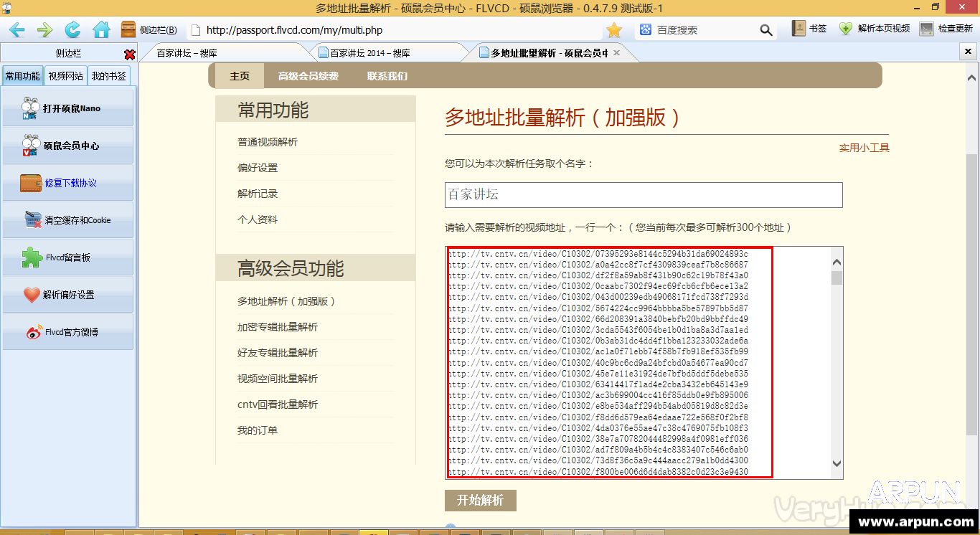Viewport: 980px width, 535px height.
Task: Click 检查更新 toolbar button
Action: pos(946,29)
